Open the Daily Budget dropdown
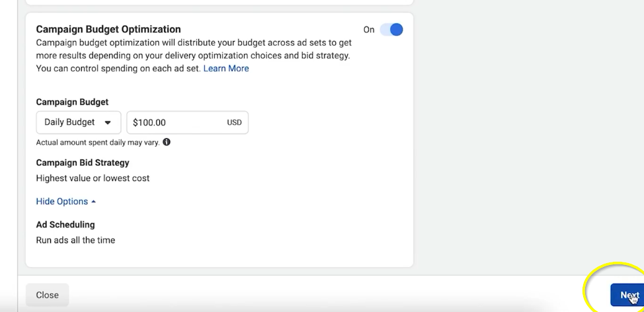Viewport: 644px width, 312px height. click(x=78, y=122)
